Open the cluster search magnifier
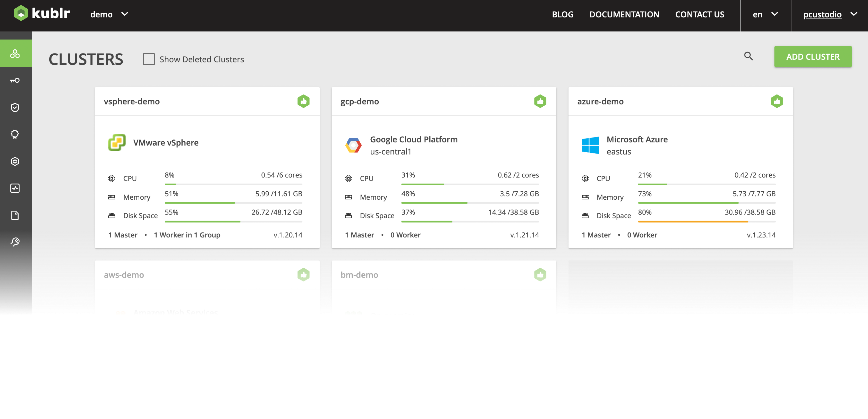 [748, 56]
